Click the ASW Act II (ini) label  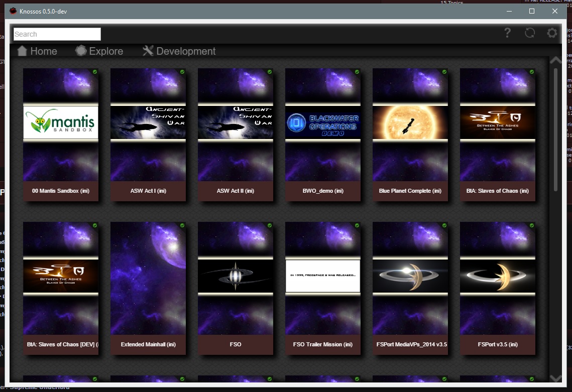236,191
